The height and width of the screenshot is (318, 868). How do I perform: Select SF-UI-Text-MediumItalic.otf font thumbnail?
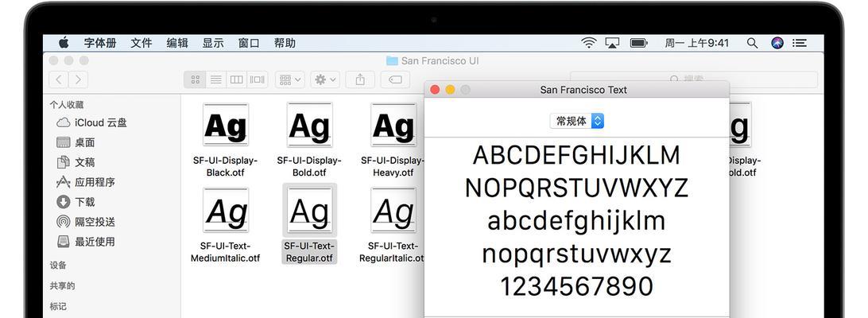(225, 210)
